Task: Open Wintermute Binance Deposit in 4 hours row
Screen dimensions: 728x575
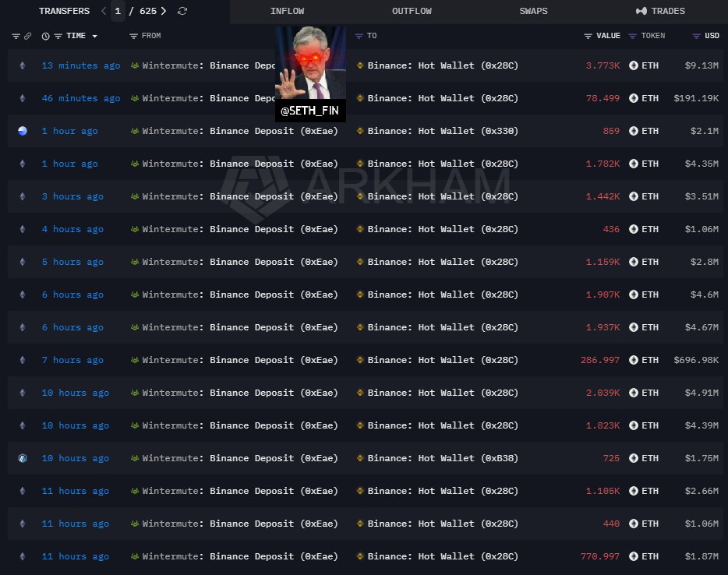Action: (x=240, y=229)
